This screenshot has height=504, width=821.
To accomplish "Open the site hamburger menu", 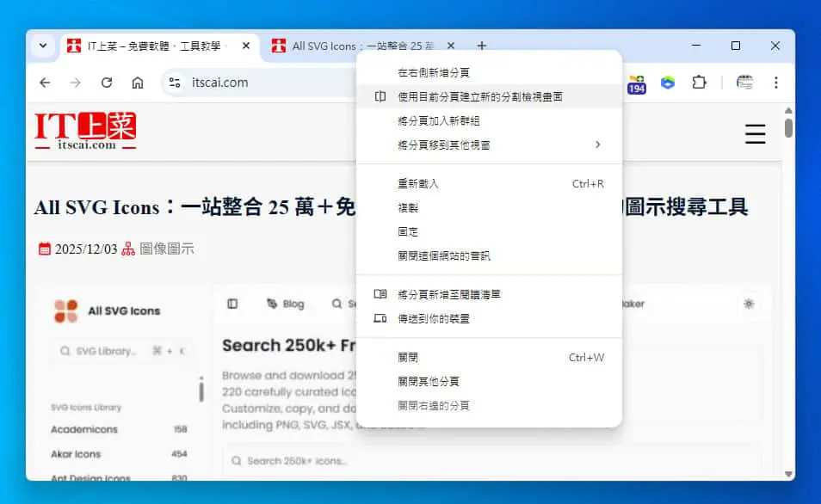I will [755, 134].
